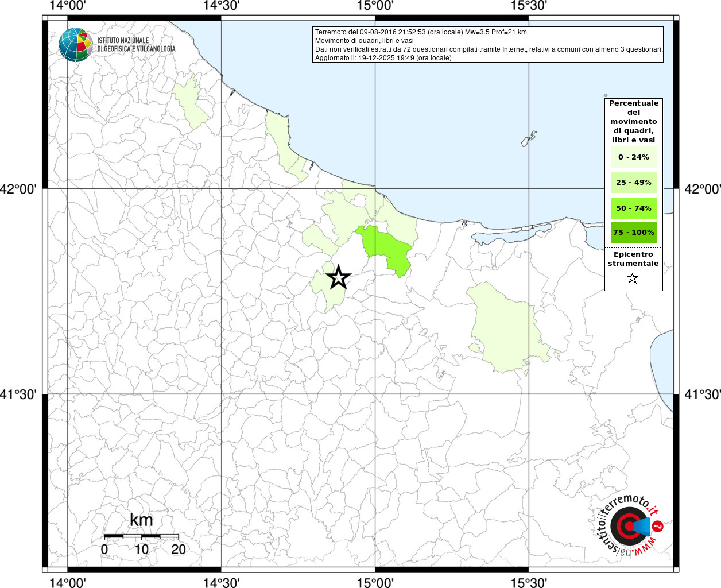Click the 'Epicentro strumentale' legend label
721x588 pixels.
coord(633,259)
